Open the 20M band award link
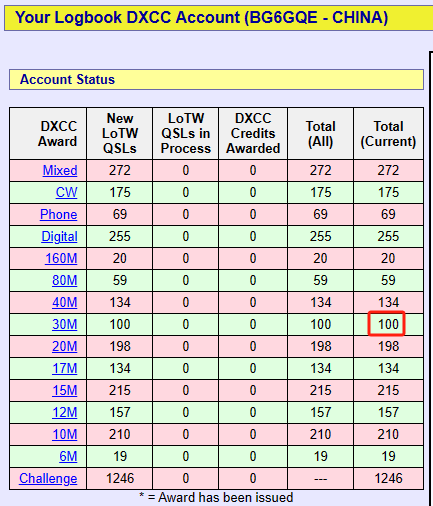Viewport: 433px width, 506px height. (x=65, y=346)
